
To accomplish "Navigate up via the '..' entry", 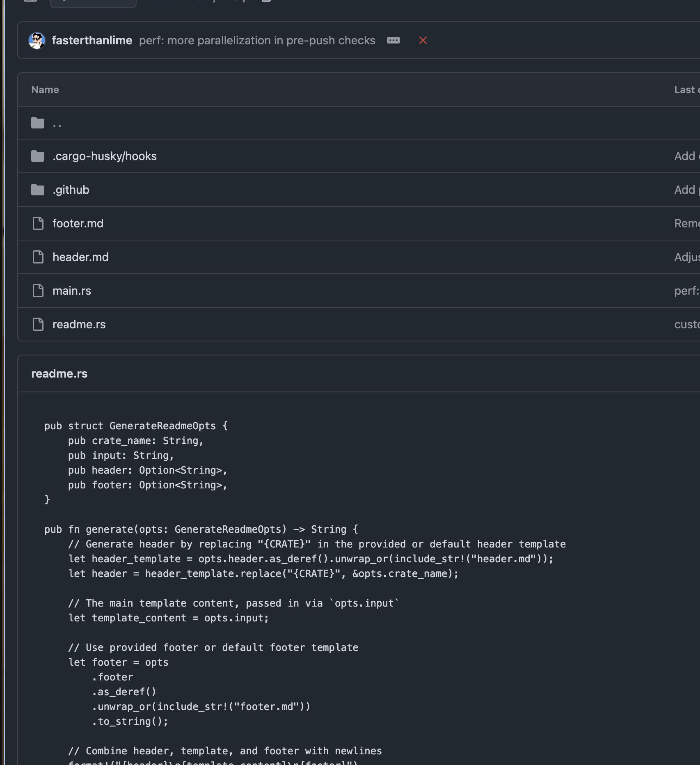I will [x=57, y=124].
